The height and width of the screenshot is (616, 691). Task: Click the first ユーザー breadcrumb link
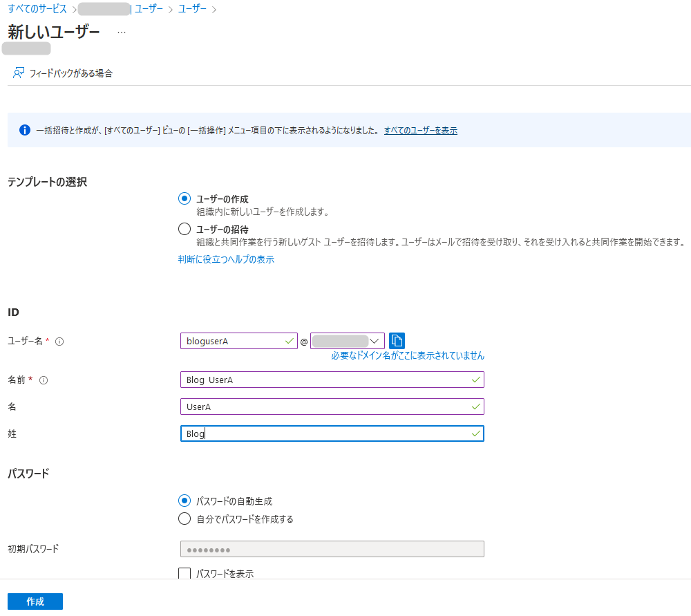point(149,9)
